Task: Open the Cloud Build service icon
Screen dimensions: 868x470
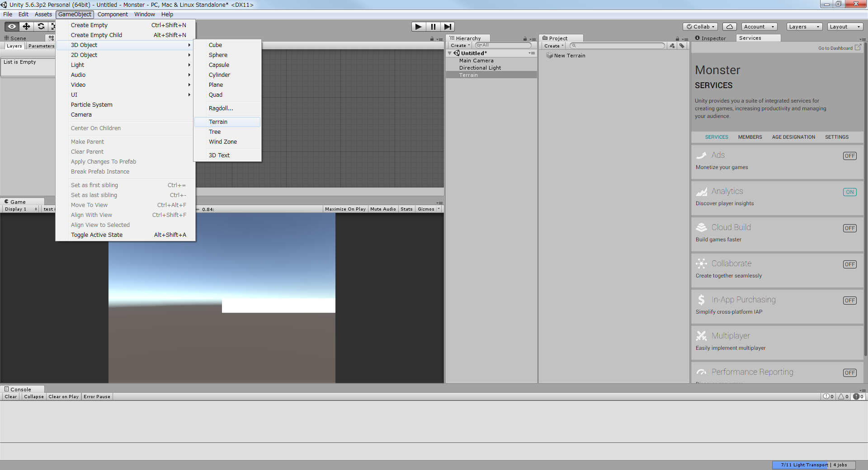Action: [701, 227]
